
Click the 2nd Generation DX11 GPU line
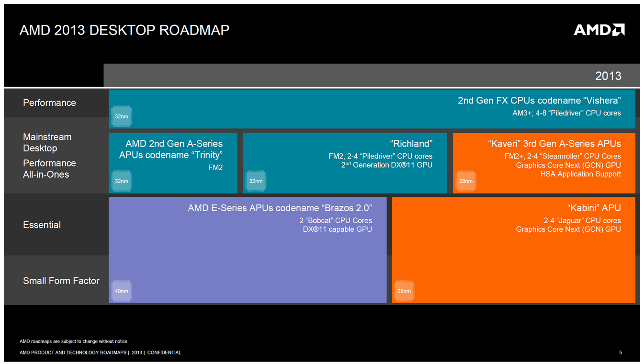pos(387,165)
